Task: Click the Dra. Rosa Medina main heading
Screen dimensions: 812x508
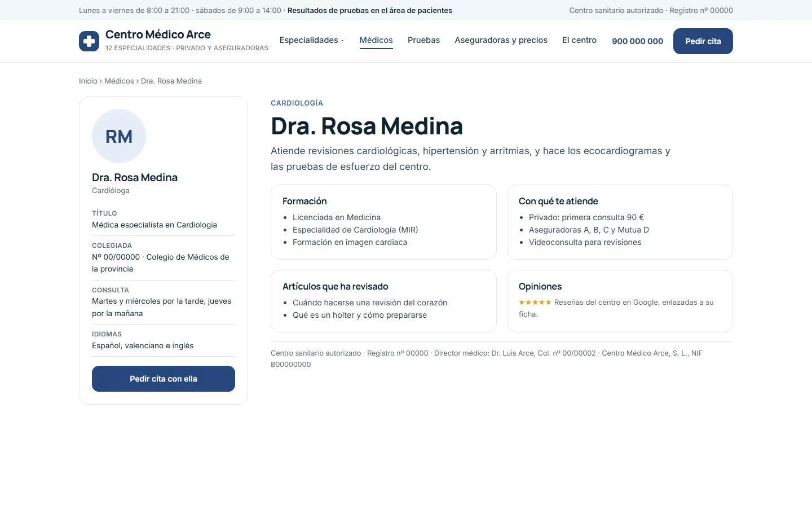Action: click(x=367, y=126)
